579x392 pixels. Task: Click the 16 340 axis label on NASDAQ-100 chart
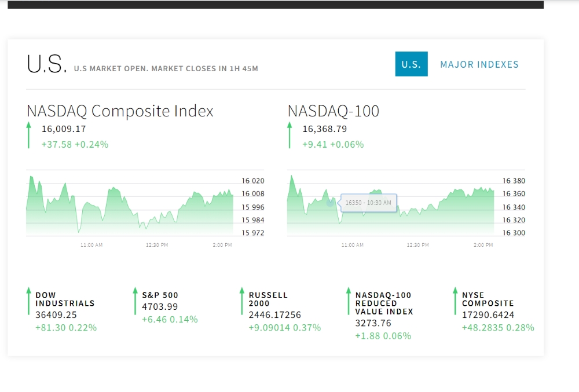[514, 207]
